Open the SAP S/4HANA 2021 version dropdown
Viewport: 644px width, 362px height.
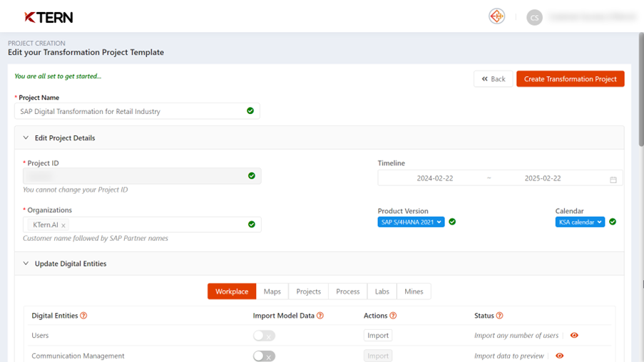411,222
